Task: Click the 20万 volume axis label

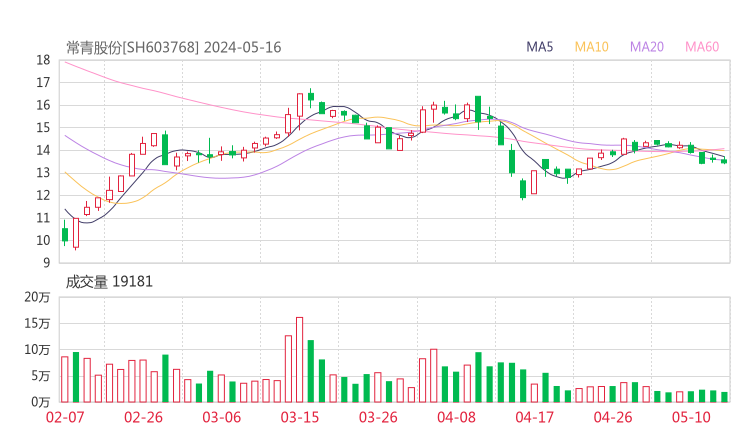Action: point(37,297)
